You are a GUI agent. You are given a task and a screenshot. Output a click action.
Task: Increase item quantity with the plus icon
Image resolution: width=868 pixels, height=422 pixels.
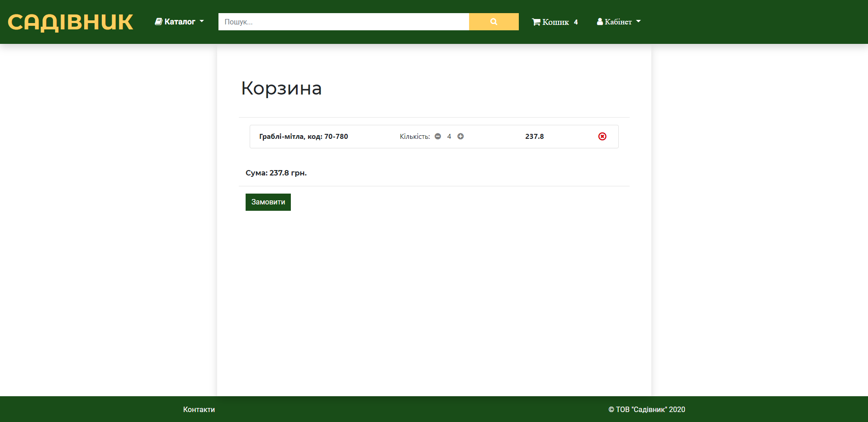460,136
